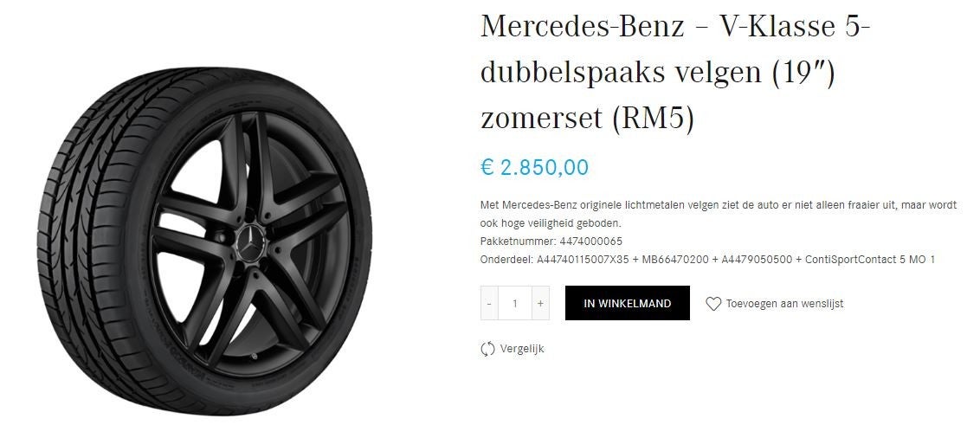Viewport: 980px width, 438px height.
Task: Open the black wheel product image
Action: pyautogui.click(x=203, y=241)
